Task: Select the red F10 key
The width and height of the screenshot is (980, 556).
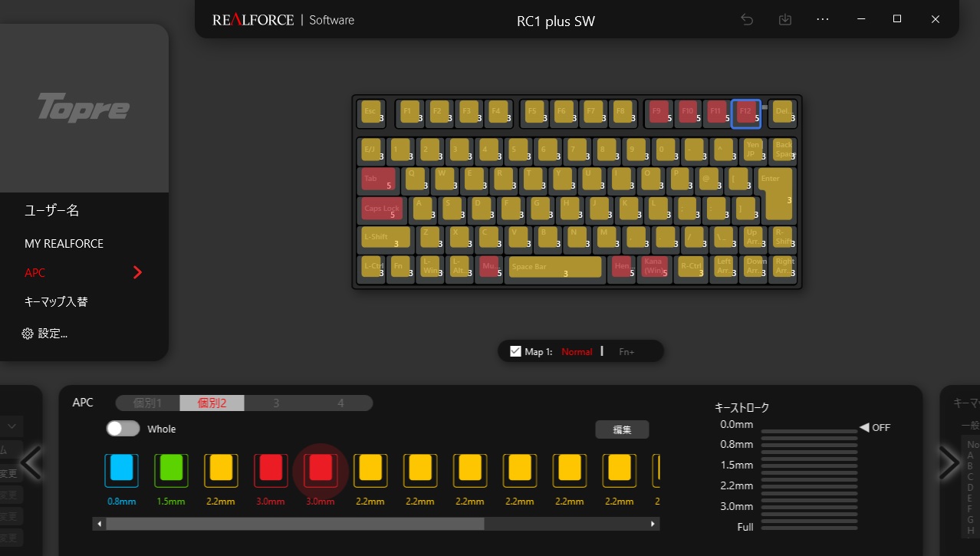Action: pyautogui.click(x=688, y=113)
